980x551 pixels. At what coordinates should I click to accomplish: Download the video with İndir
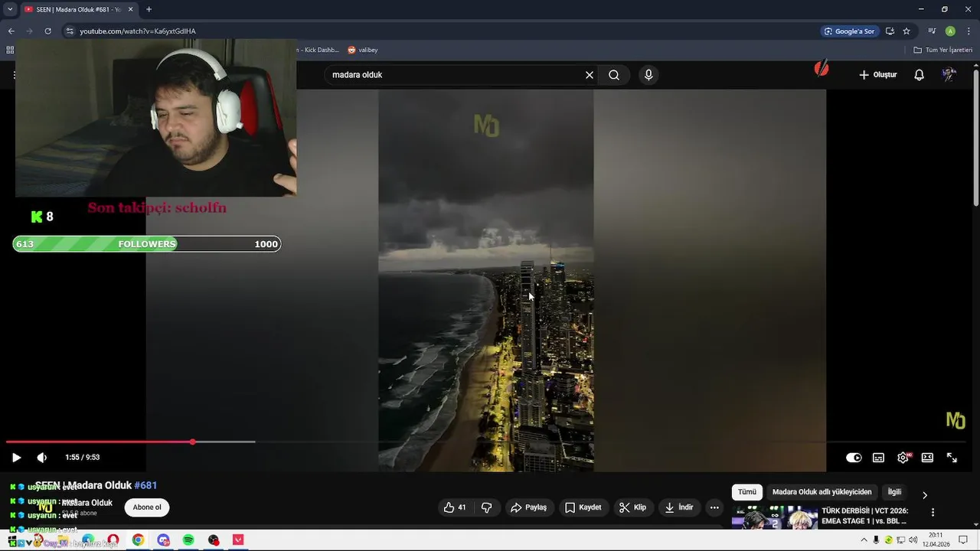coord(678,507)
